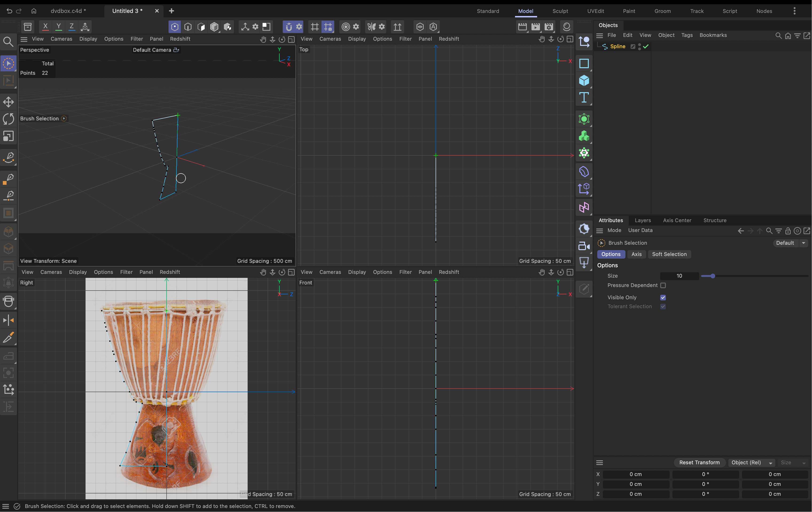Viewport: 812px width, 512px height.
Task: Open the Default preset dropdown for Brush Selection
Action: tap(804, 243)
